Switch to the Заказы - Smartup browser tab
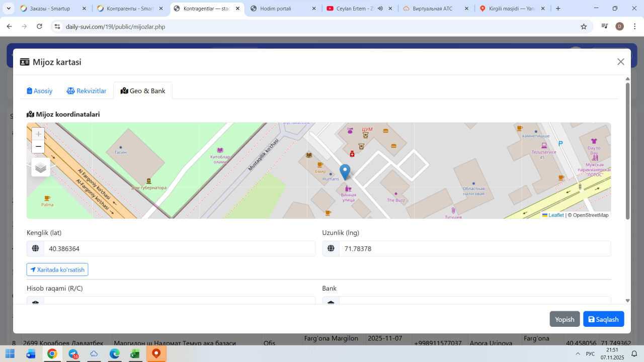The height and width of the screenshot is (362, 644). coord(52,9)
